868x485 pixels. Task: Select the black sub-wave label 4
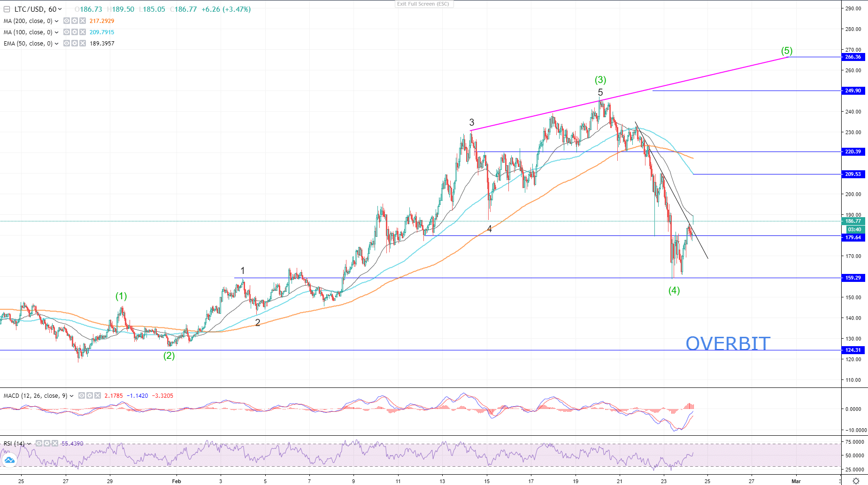tap(490, 229)
